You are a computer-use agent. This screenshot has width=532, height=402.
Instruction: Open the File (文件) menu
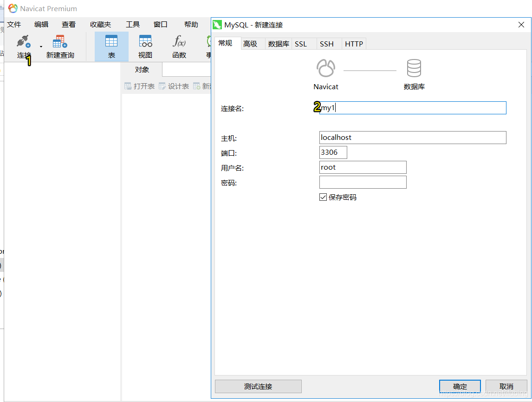tap(14, 25)
